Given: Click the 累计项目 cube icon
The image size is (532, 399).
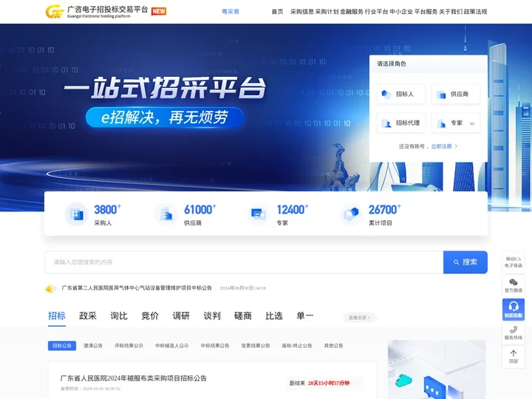Looking at the screenshot, I should [350, 214].
